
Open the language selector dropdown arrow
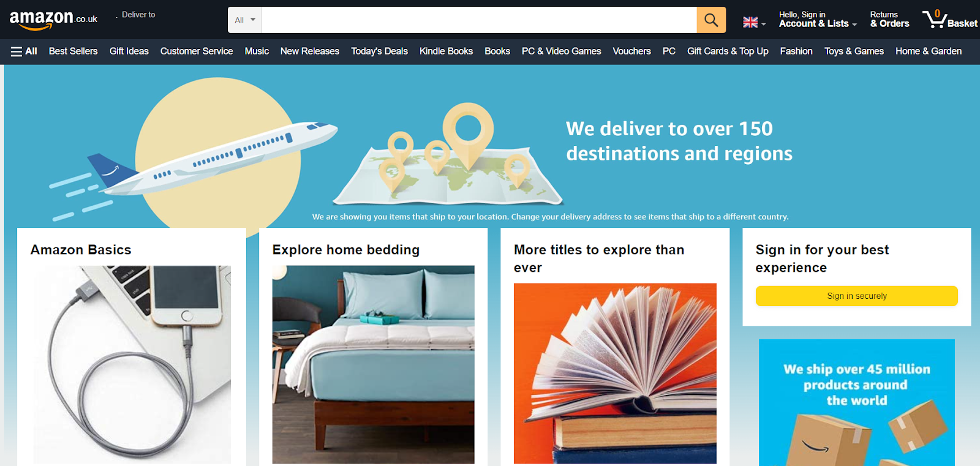coord(764,24)
